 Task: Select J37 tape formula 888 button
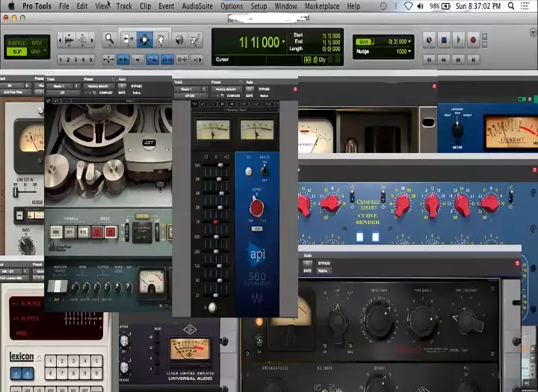(56, 232)
